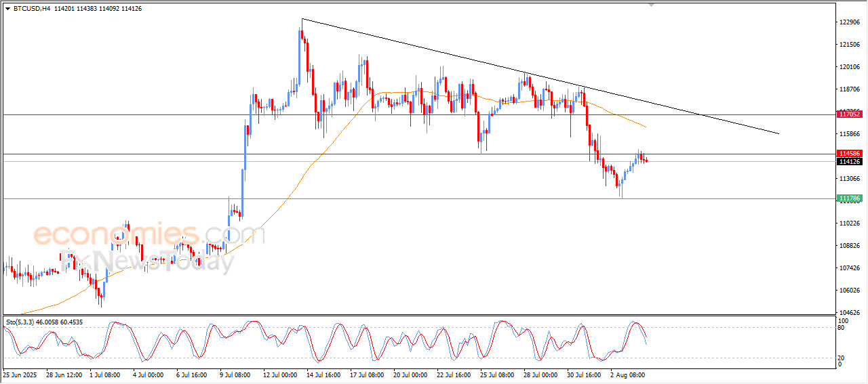Screen dimensions: 868x384
Task: Click the 104626 price scale value
Action: (x=850, y=313)
